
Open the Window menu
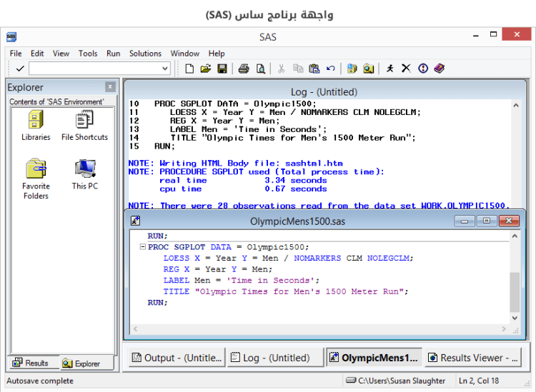click(185, 54)
